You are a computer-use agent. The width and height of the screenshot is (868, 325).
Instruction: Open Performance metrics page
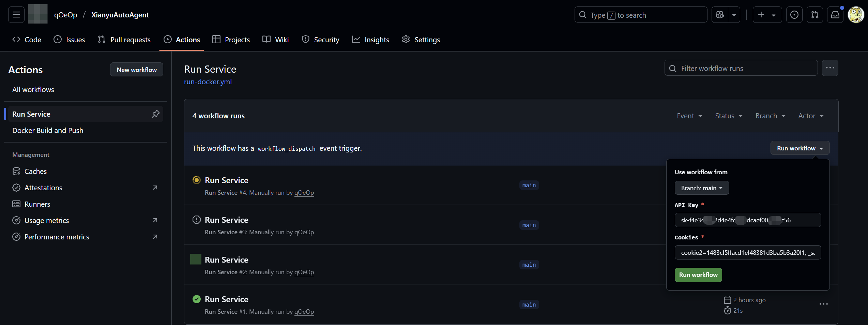point(57,237)
